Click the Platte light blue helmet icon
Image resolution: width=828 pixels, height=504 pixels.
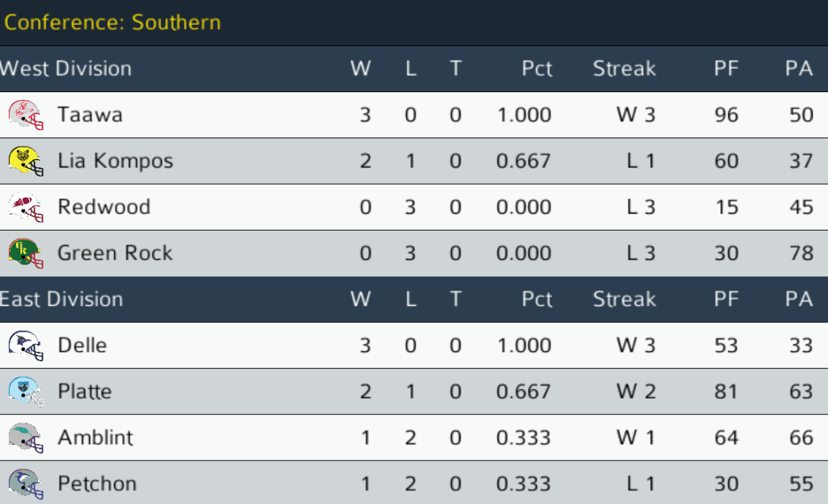[x=26, y=392]
